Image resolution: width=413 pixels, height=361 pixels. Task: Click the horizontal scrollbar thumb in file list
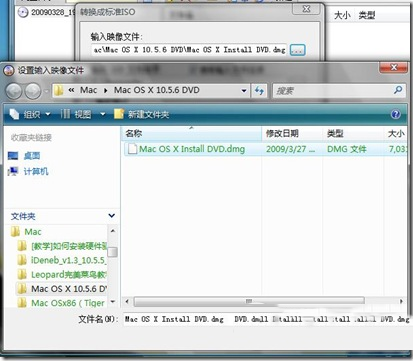(249, 301)
